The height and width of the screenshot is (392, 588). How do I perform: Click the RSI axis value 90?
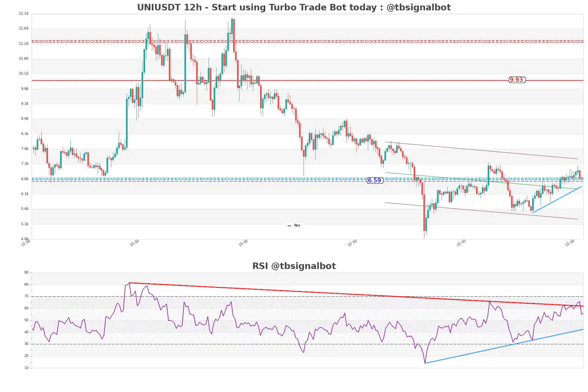click(26, 273)
